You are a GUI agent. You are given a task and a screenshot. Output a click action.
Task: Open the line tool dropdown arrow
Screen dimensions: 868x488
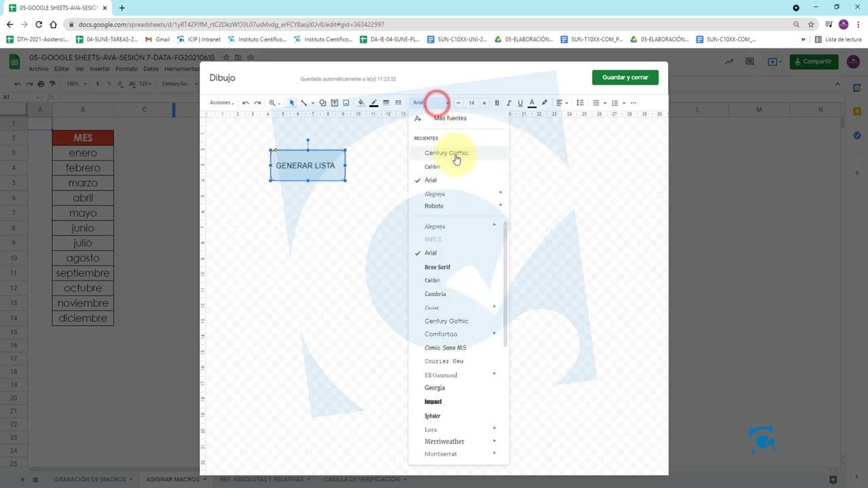pos(312,103)
